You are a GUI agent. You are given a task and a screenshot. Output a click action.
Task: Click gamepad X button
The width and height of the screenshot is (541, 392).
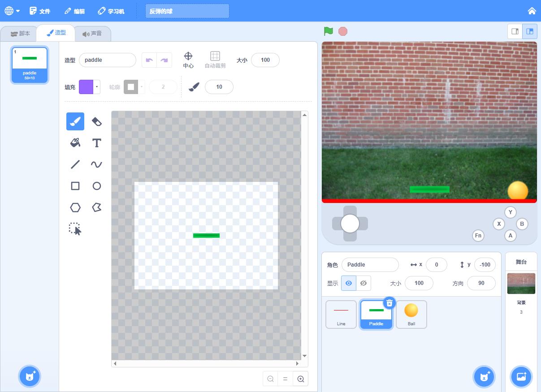pyautogui.click(x=499, y=224)
